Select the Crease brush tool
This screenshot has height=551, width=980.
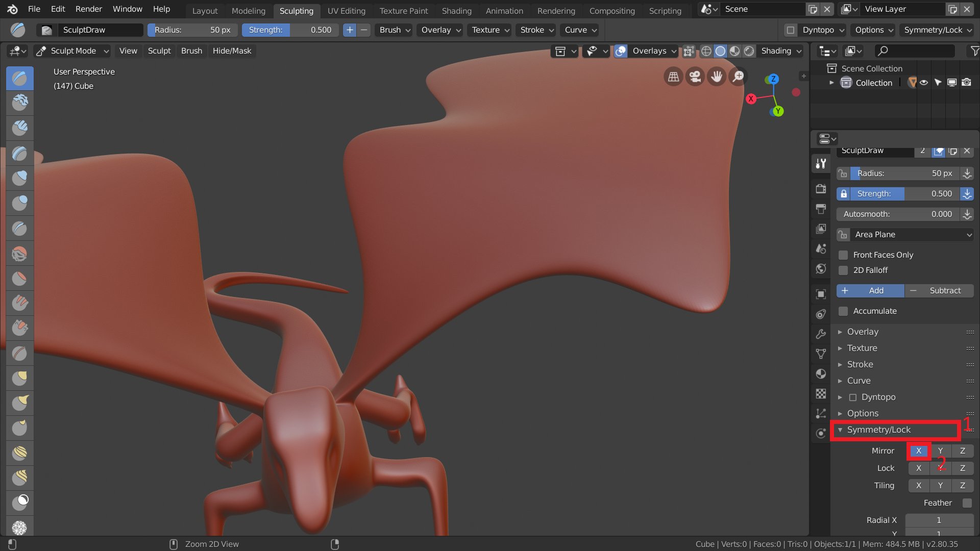pos(20,228)
